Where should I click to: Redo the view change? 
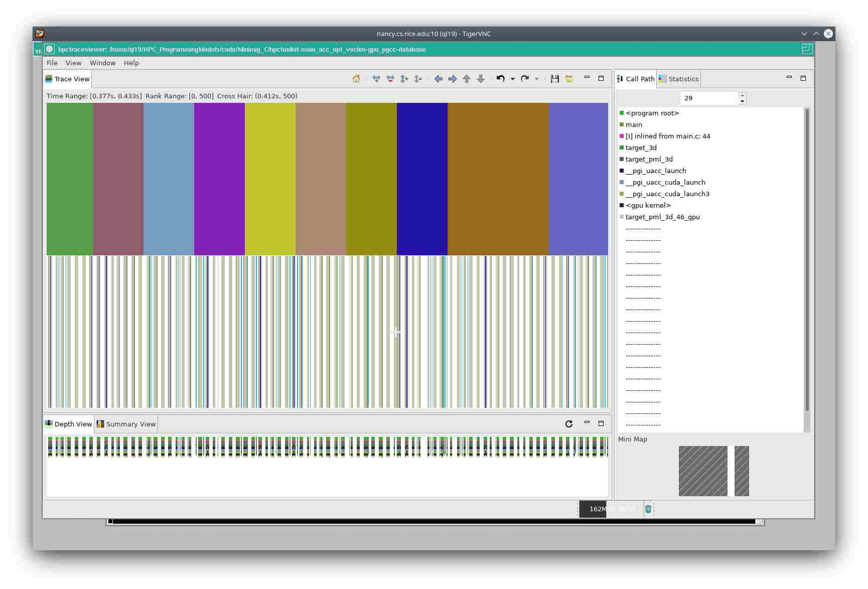coord(525,79)
